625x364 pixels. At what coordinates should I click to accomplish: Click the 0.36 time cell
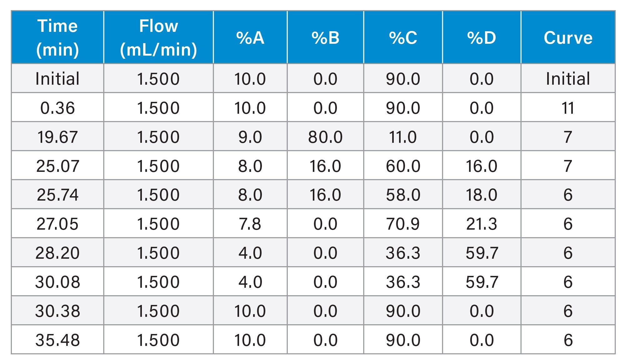[x=57, y=108]
